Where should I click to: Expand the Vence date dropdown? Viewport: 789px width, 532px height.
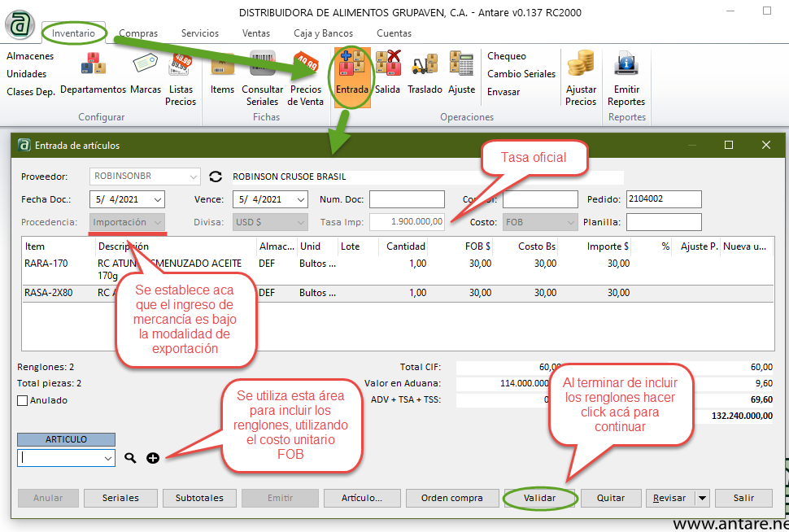pyautogui.click(x=300, y=199)
